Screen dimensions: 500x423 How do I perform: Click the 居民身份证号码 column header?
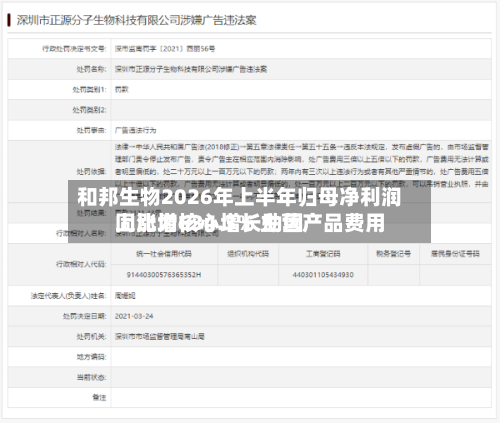pos(455,254)
